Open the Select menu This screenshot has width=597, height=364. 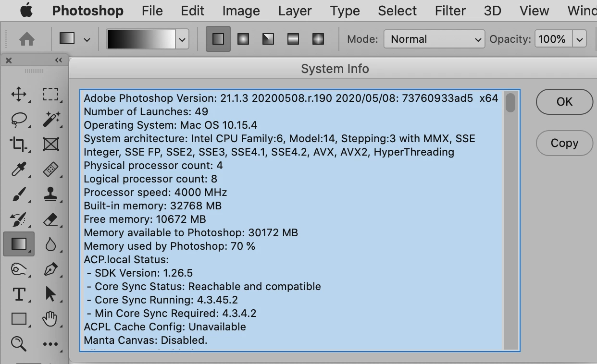[398, 11]
